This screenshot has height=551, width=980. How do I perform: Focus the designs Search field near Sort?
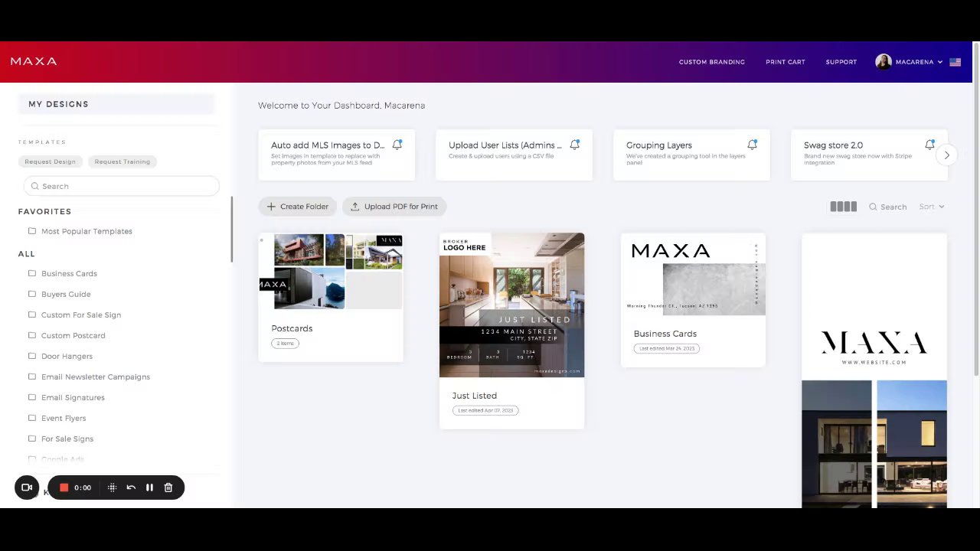click(888, 207)
